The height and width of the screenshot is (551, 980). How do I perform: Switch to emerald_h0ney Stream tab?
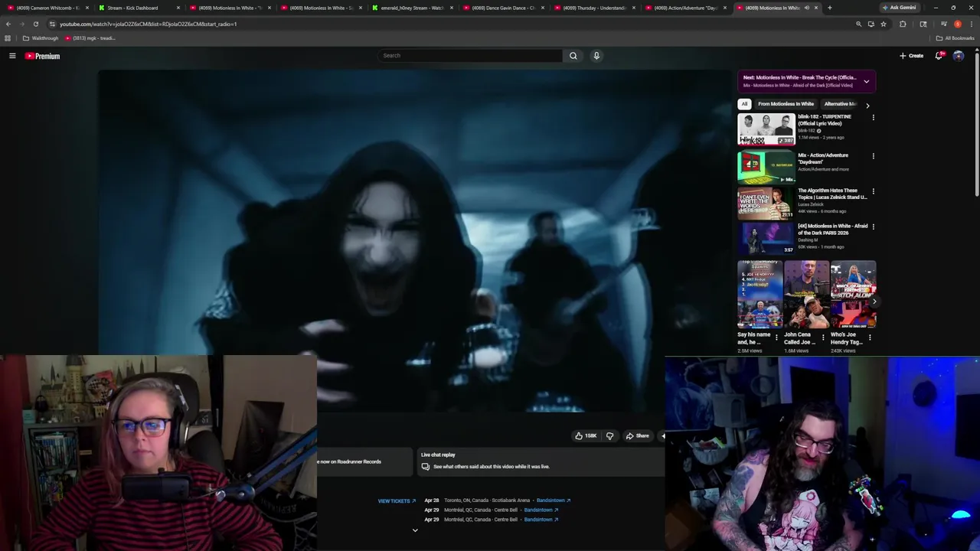pos(413,8)
